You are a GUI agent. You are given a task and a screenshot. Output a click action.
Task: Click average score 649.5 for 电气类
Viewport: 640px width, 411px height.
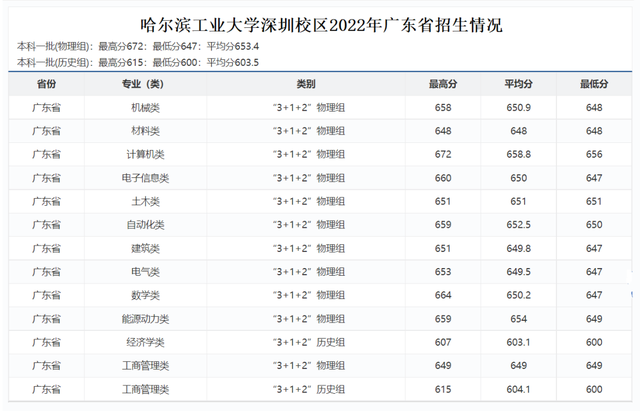pyautogui.click(x=518, y=271)
